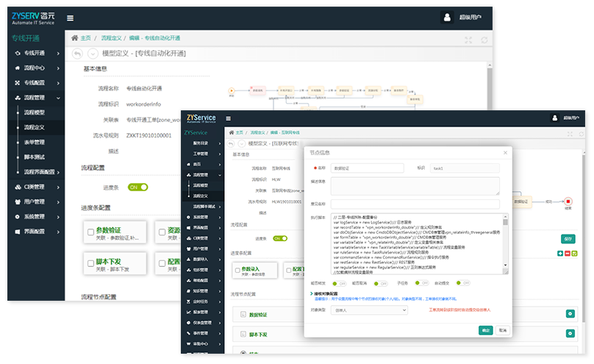
Task: Close the 节点信息 dialog with X
Action: [505, 153]
